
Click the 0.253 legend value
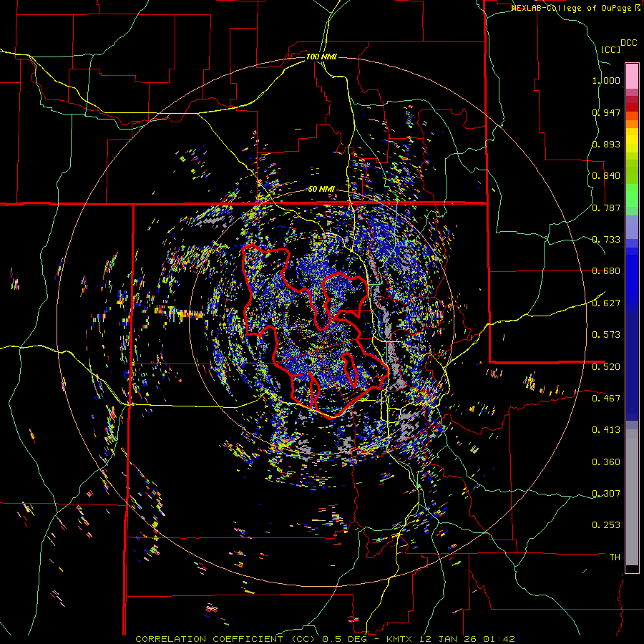click(x=606, y=525)
